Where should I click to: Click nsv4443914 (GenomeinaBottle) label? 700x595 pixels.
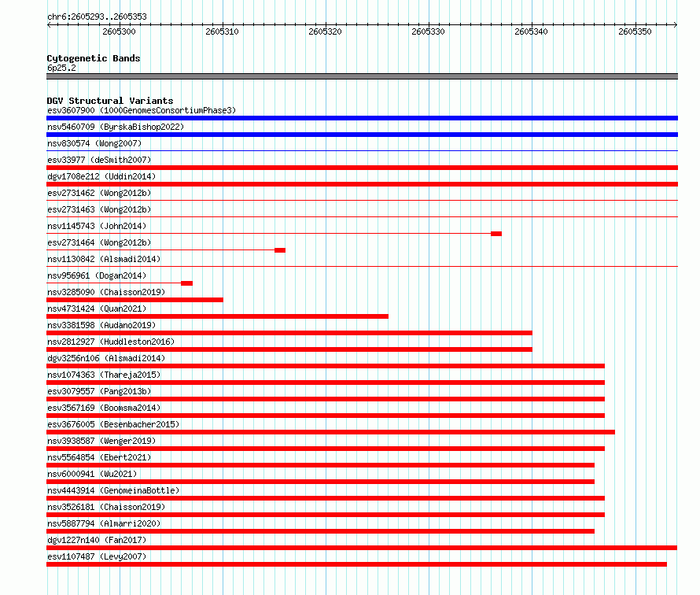pyautogui.click(x=113, y=490)
